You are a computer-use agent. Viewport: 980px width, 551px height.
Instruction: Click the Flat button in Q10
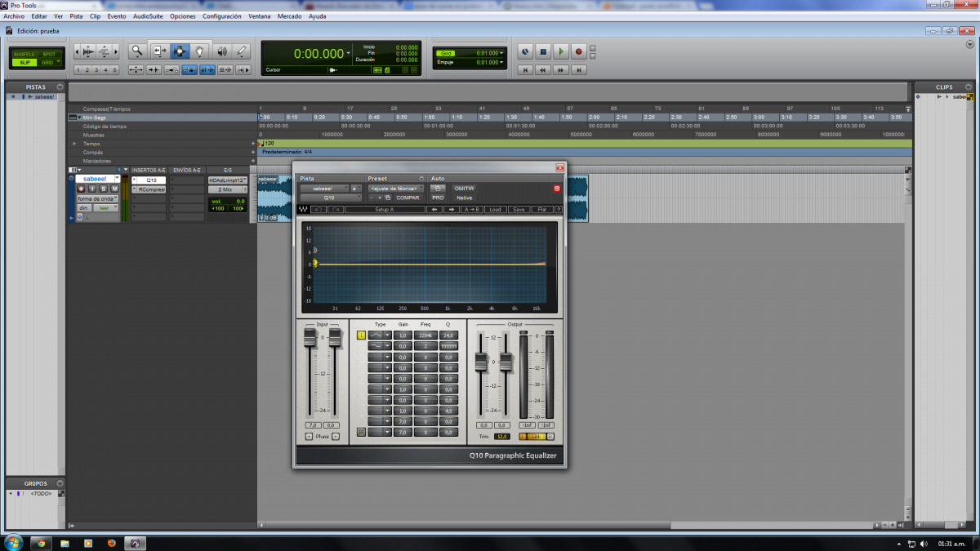point(541,210)
